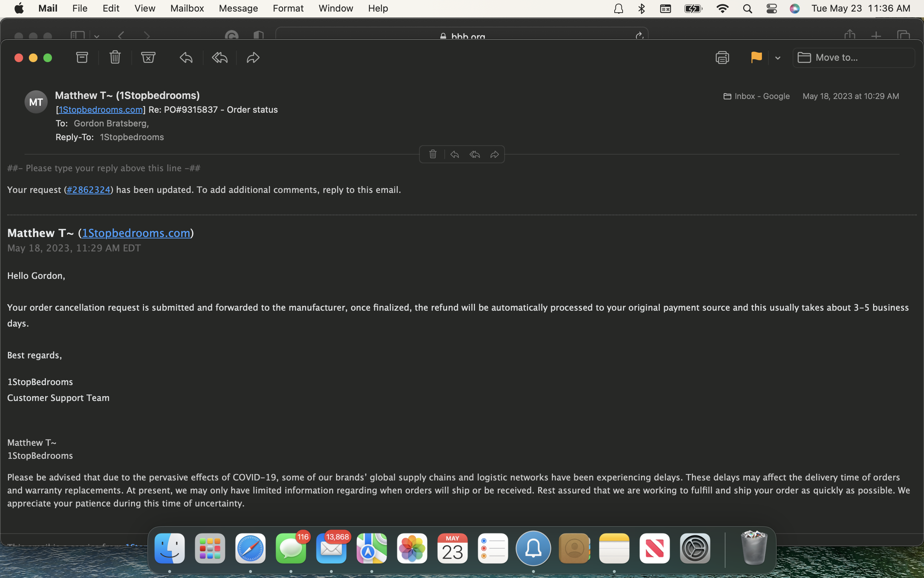Open Launchpad from the Dock
This screenshot has width=924, height=578.
click(x=210, y=548)
